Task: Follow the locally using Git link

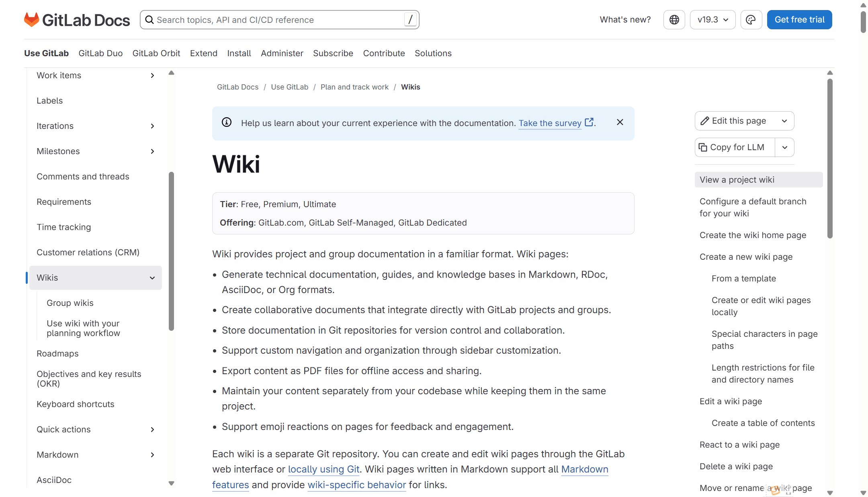Action: coord(323,469)
